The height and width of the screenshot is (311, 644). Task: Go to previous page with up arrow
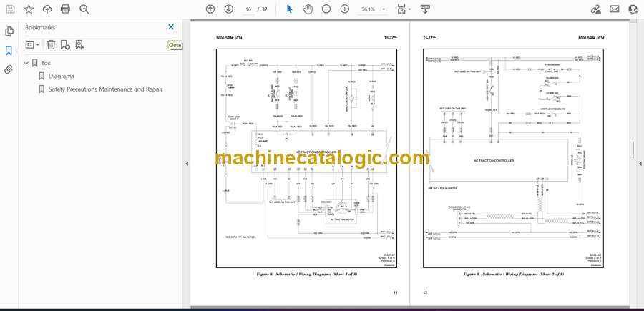210,9
